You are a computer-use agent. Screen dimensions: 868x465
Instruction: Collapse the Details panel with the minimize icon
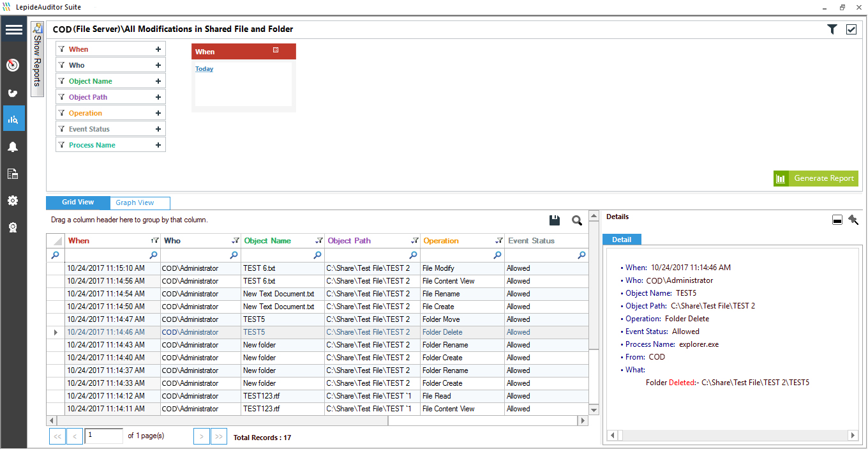[837, 220]
